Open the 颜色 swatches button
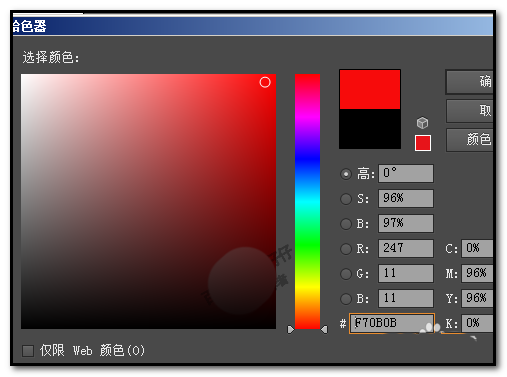 pyautogui.click(x=469, y=140)
